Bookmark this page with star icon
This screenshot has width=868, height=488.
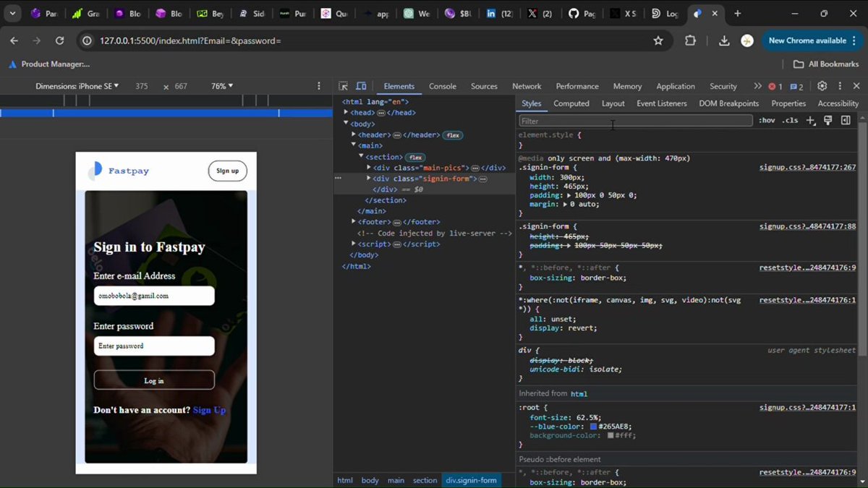click(x=658, y=40)
